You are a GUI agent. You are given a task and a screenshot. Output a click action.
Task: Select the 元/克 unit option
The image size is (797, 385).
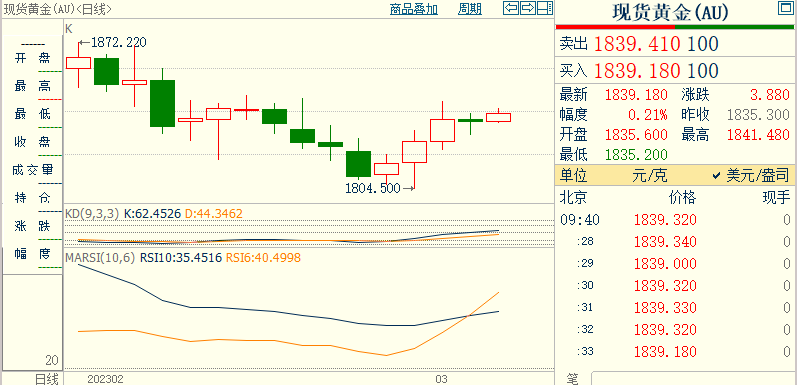(650, 176)
